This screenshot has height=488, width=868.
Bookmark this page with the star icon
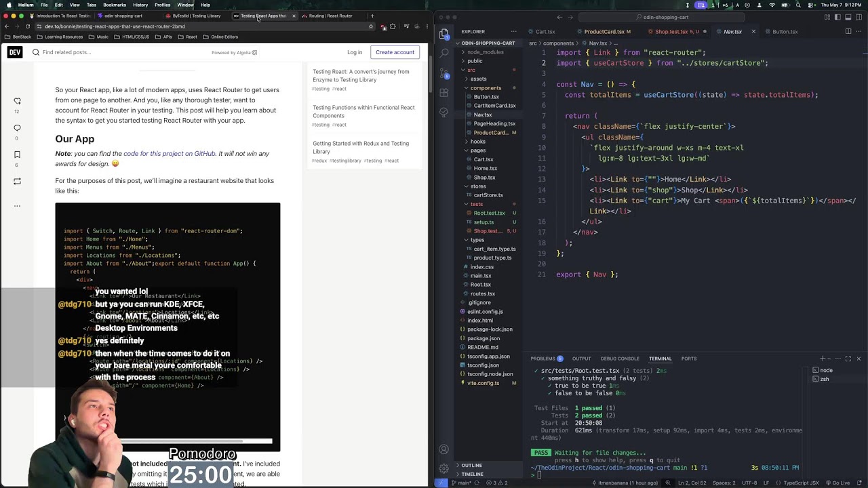(371, 26)
